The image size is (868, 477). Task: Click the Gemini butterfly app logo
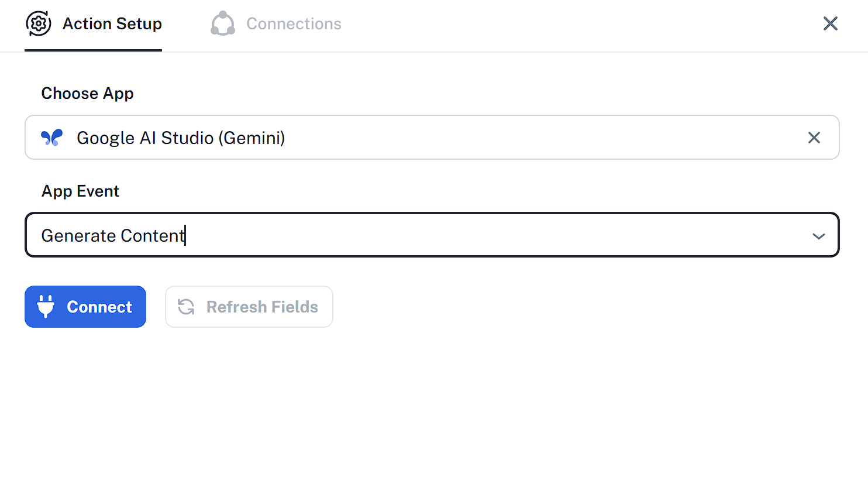point(51,138)
